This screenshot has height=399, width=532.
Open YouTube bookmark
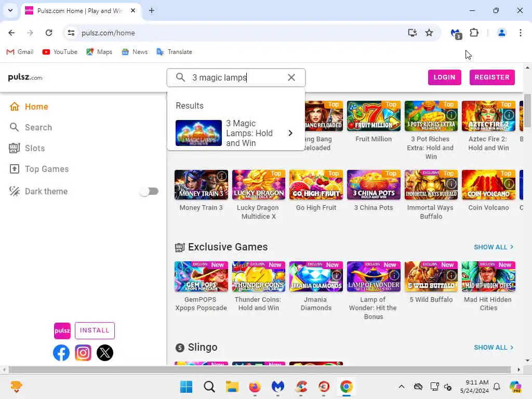(60, 52)
